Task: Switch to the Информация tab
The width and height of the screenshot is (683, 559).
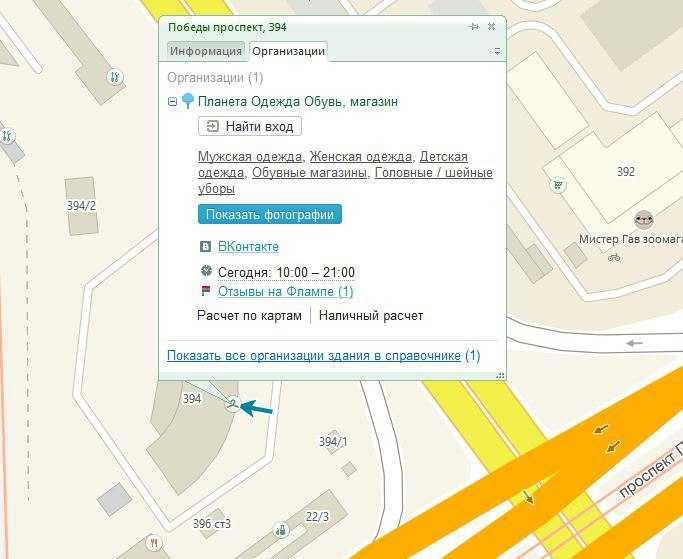Action: 206,51
